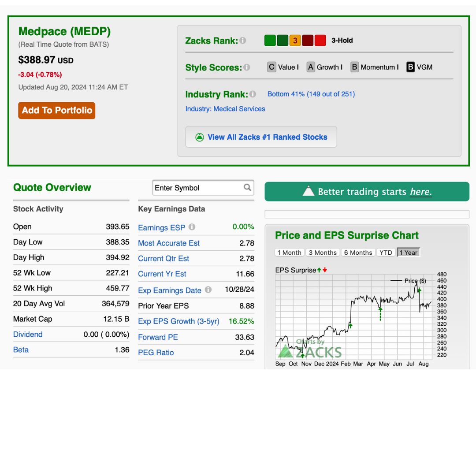
Task: Click the green Zacks #1 rank circle icon
Action: [200, 137]
